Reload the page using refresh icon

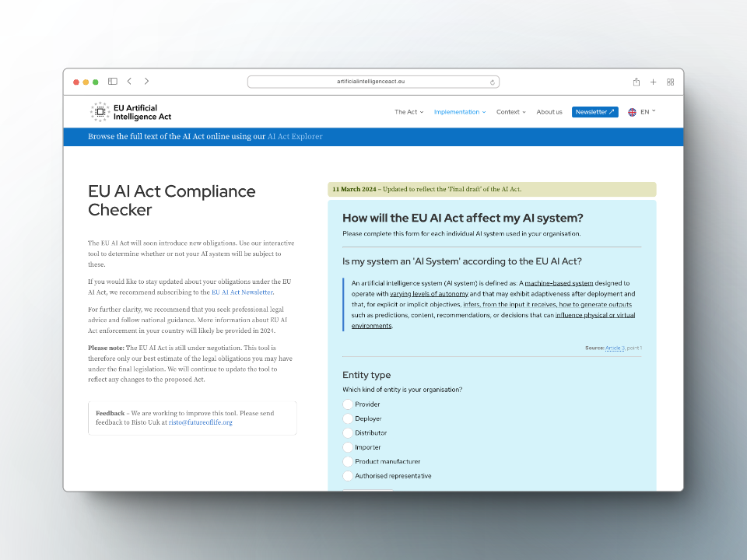click(x=493, y=82)
